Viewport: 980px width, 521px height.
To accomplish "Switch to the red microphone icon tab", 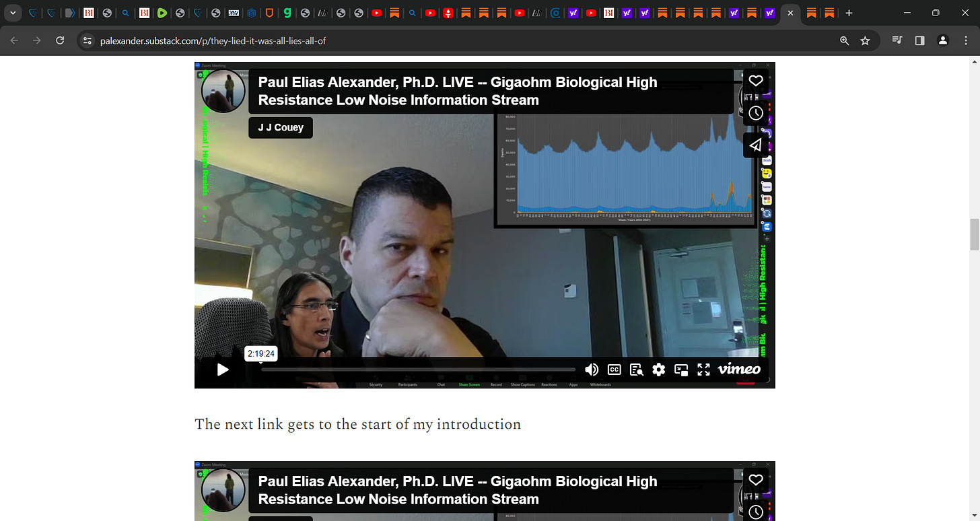I will [448, 13].
